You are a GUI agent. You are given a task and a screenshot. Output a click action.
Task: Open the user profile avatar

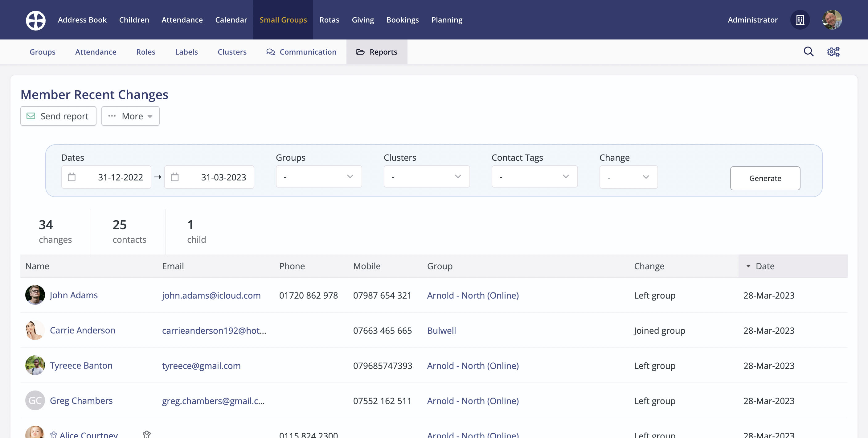pos(832,20)
